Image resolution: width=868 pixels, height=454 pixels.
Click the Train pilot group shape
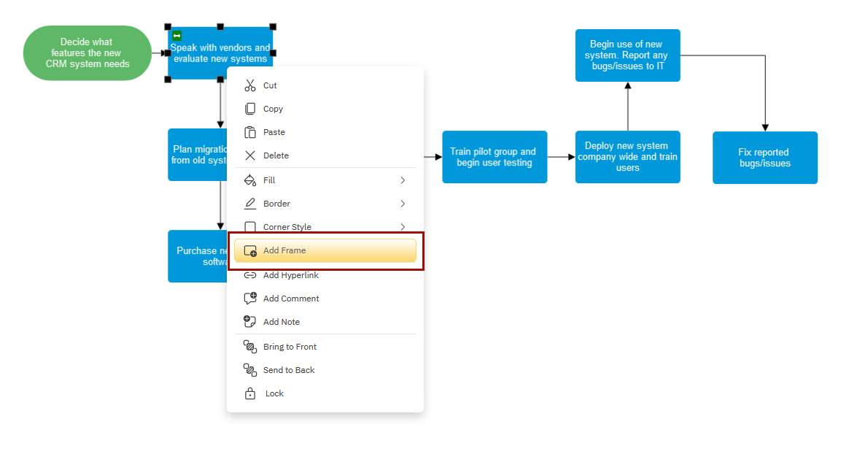(x=495, y=157)
